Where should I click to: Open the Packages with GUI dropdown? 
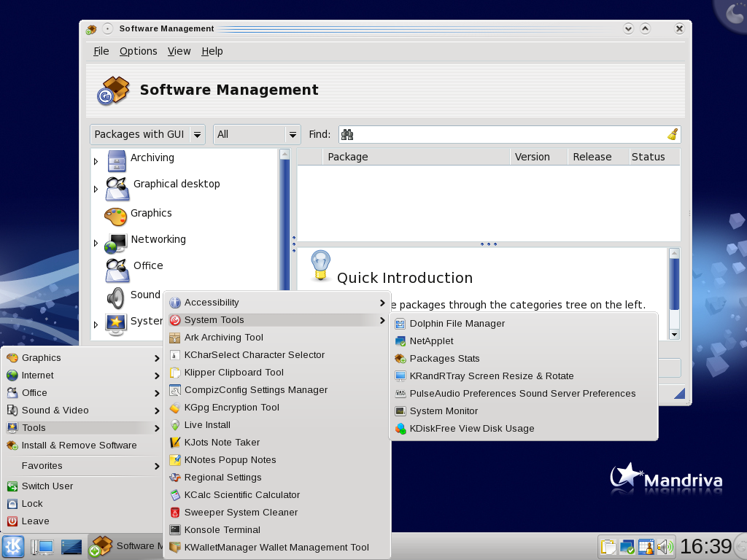pos(147,135)
